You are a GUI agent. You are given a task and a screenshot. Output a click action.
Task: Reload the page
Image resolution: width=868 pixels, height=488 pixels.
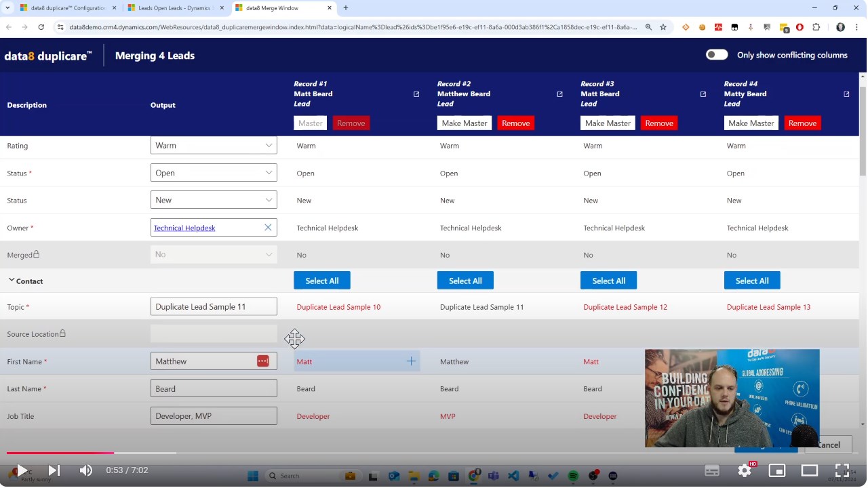click(41, 27)
